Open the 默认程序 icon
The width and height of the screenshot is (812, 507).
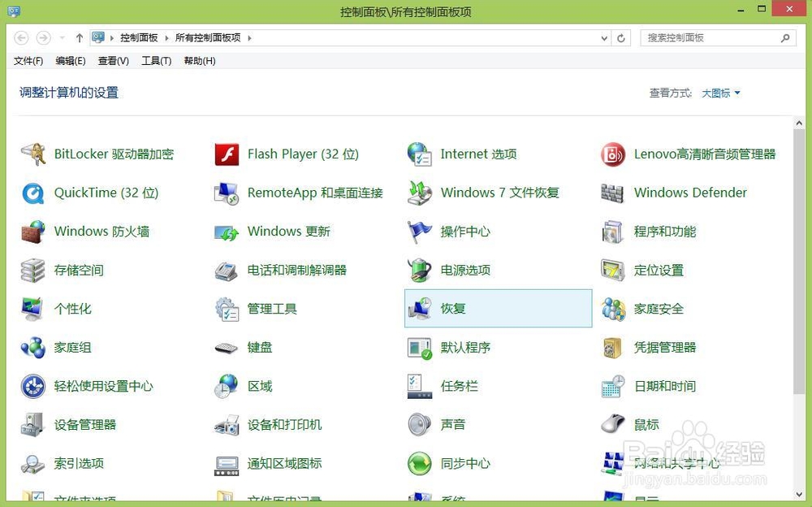[x=420, y=348]
